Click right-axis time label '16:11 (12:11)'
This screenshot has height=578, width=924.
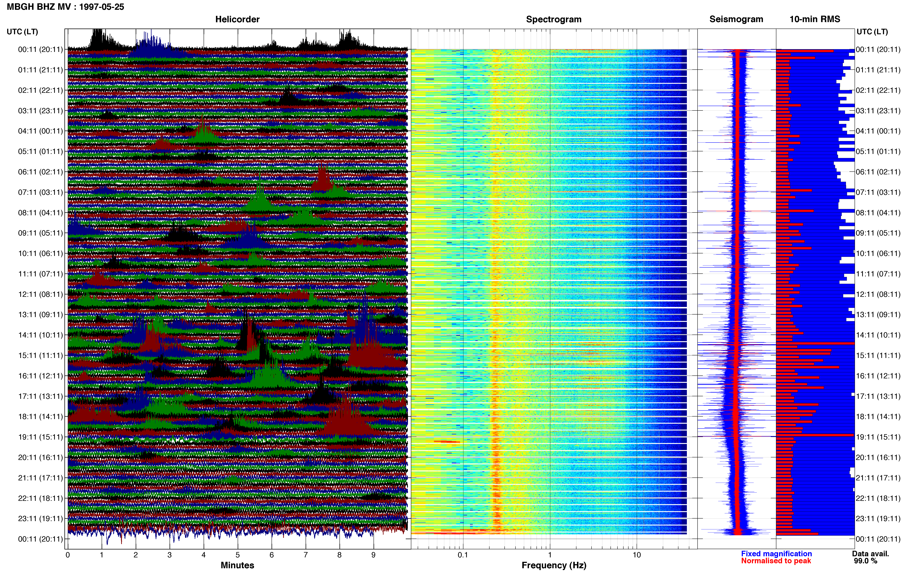878,376
